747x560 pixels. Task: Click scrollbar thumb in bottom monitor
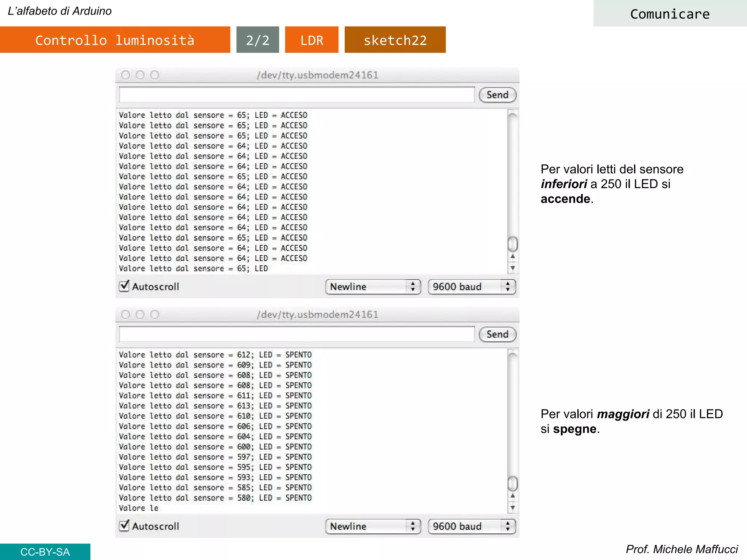pos(512,483)
